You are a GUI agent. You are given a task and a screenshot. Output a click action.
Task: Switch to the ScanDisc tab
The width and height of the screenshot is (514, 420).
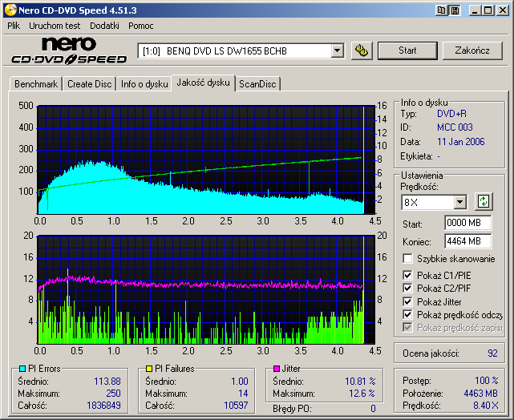[257, 84]
